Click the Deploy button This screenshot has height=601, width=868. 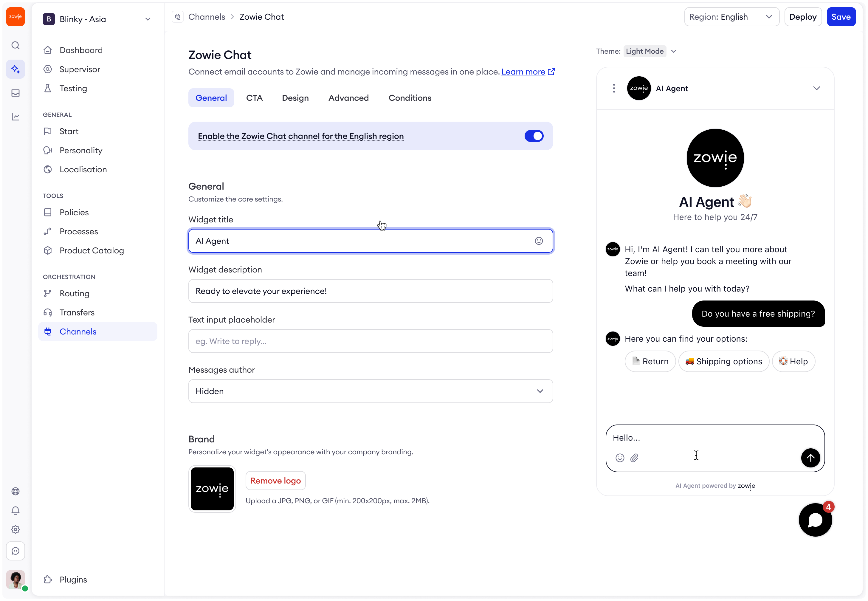click(x=802, y=17)
